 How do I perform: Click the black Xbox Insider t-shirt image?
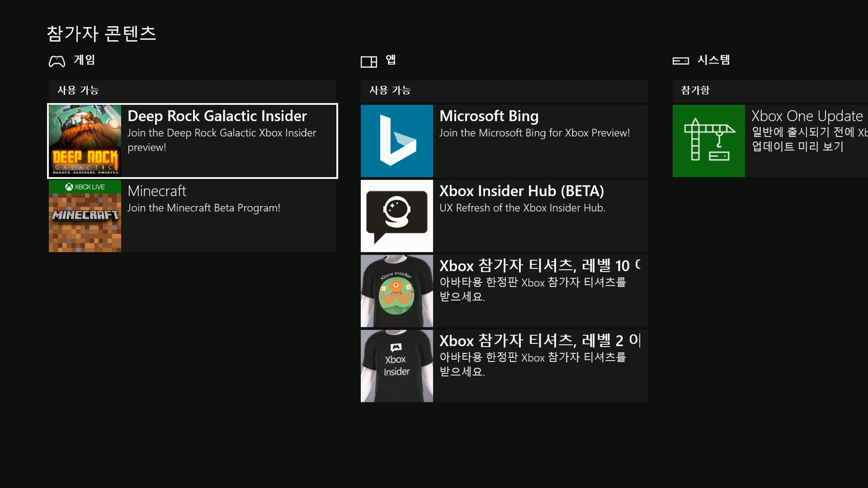click(397, 366)
